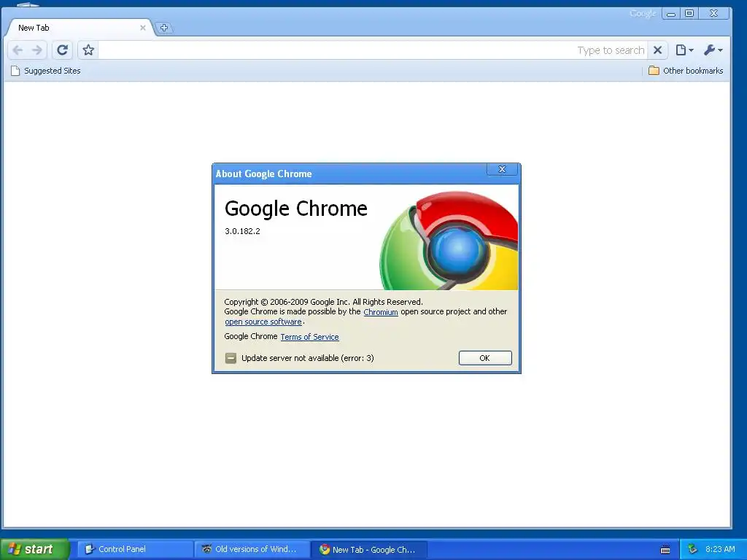Click 'Update server not available (error: 3)' text

(308, 358)
